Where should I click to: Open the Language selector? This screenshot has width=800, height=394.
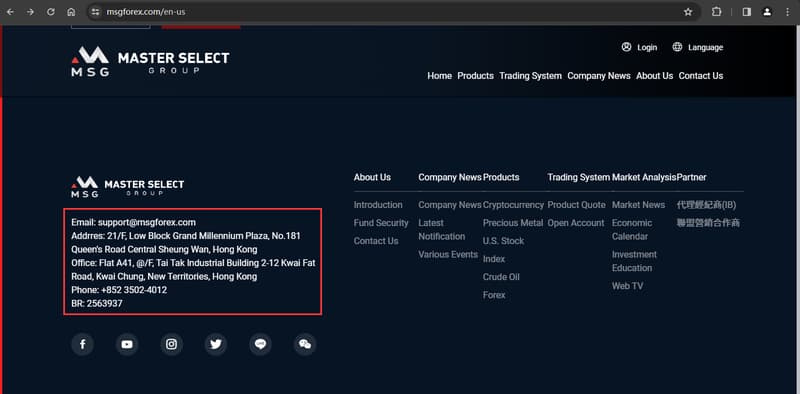(x=697, y=47)
